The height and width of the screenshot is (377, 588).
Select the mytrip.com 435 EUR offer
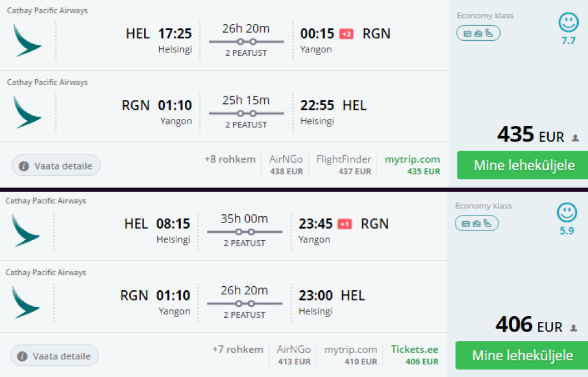[x=412, y=164]
